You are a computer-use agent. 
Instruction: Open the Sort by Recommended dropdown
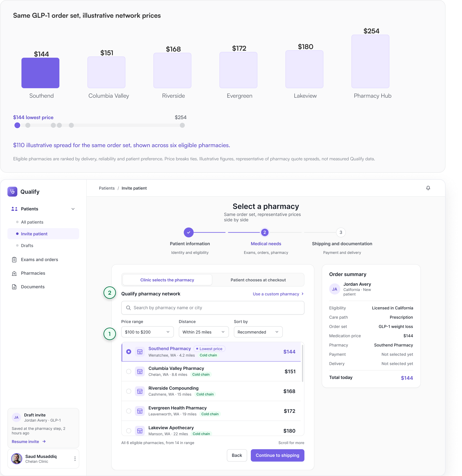tap(258, 332)
